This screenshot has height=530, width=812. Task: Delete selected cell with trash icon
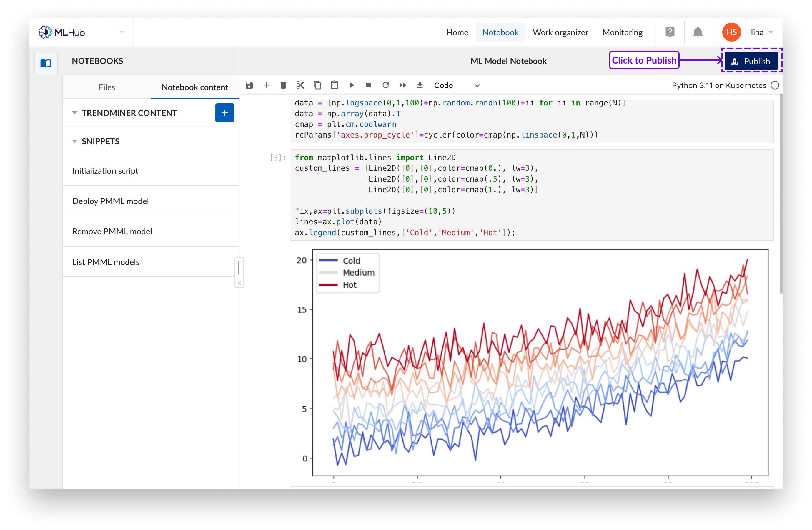[x=283, y=85]
